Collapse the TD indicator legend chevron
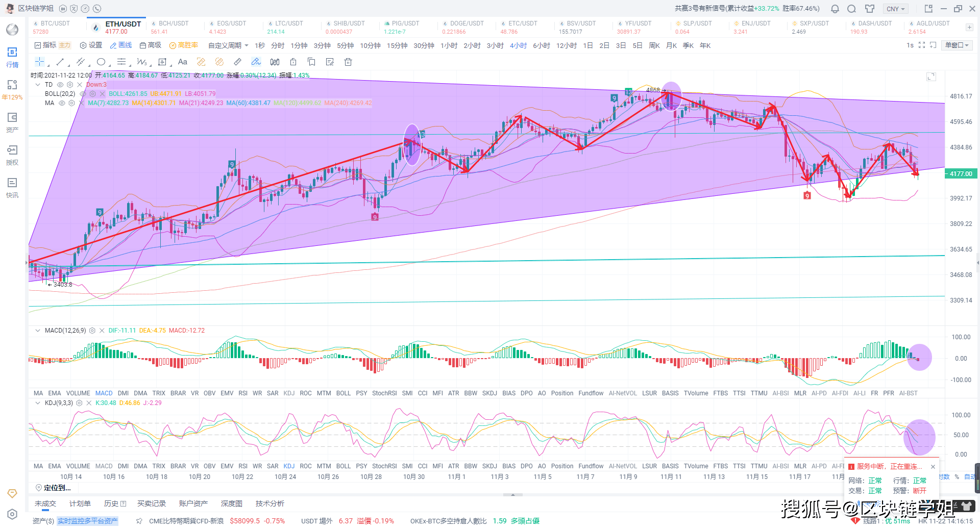Viewport: 980px width, 530px height. coord(38,85)
